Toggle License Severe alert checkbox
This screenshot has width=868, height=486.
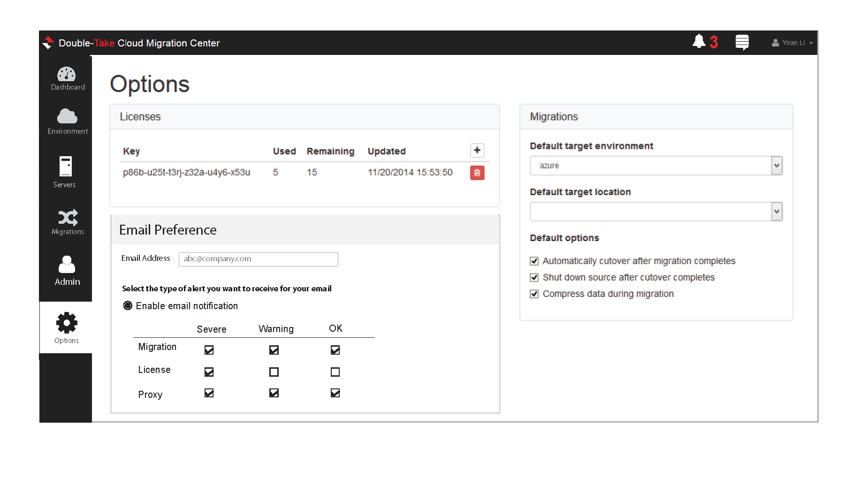(x=209, y=372)
